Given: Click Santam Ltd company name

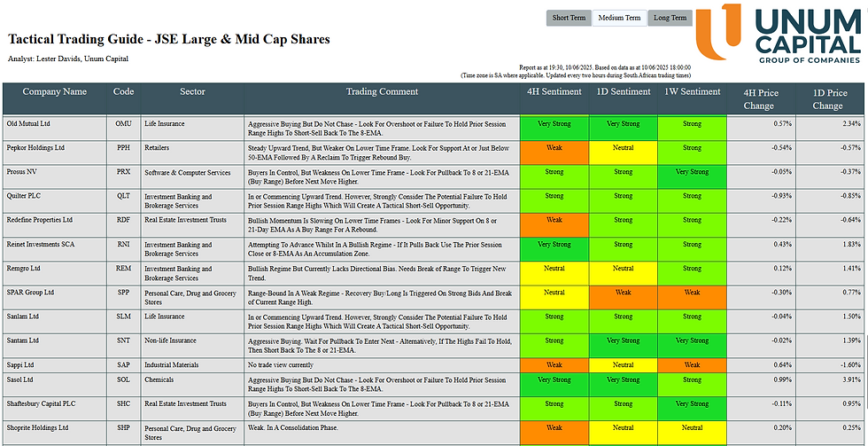Looking at the screenshot, I should tap(22, 340).
